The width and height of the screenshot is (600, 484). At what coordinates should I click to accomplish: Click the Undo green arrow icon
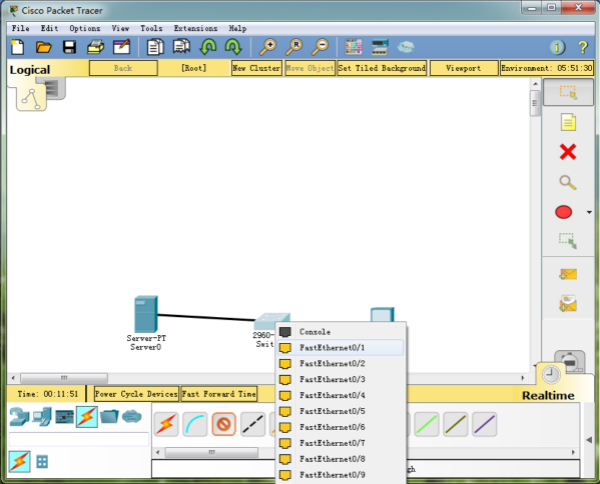tap(208, 47)
